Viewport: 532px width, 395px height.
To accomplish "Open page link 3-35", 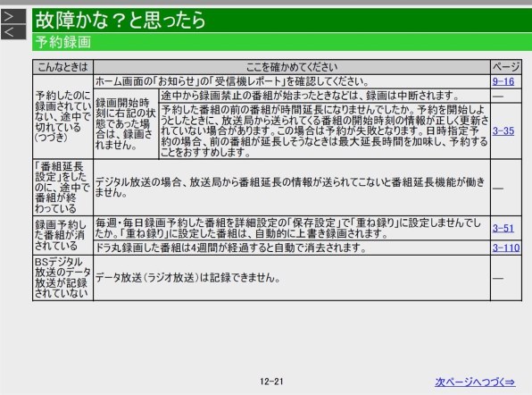I will pos(503,131).
